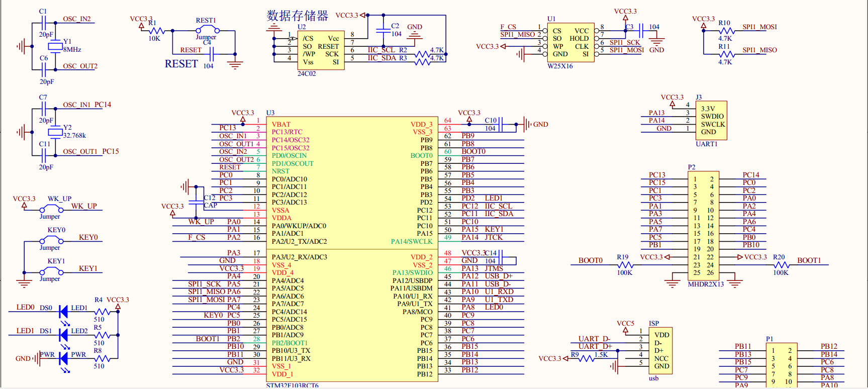
Task: Click the C14 104 capacitor
Action: 501,257
